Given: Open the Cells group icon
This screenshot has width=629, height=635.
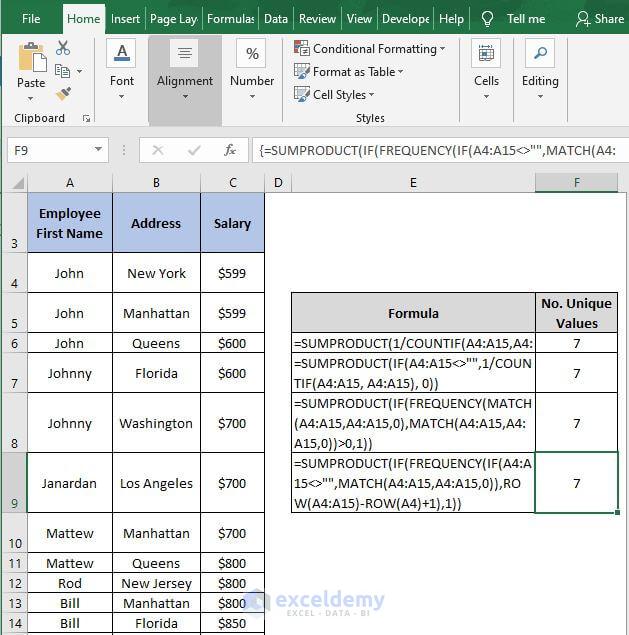Looking at the screenshot, I should click(x=486, y=53).
